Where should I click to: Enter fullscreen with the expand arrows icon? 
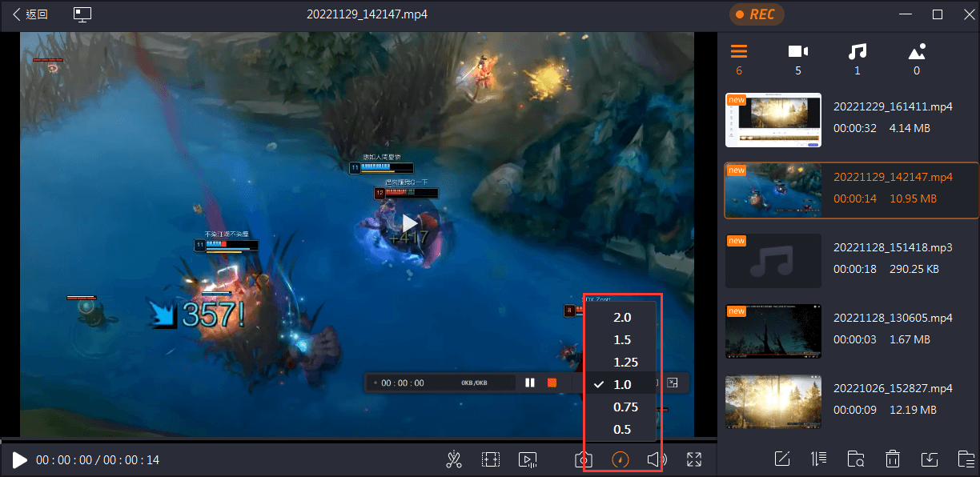694,459
